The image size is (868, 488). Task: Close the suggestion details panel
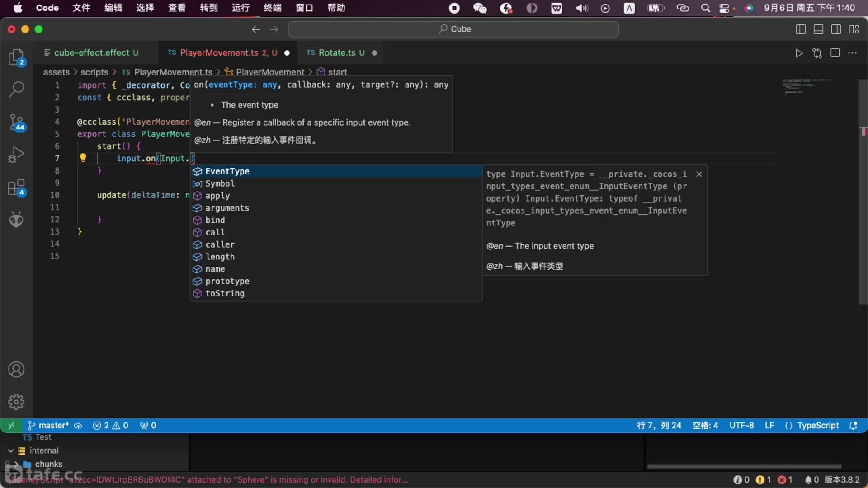(699, 174)
